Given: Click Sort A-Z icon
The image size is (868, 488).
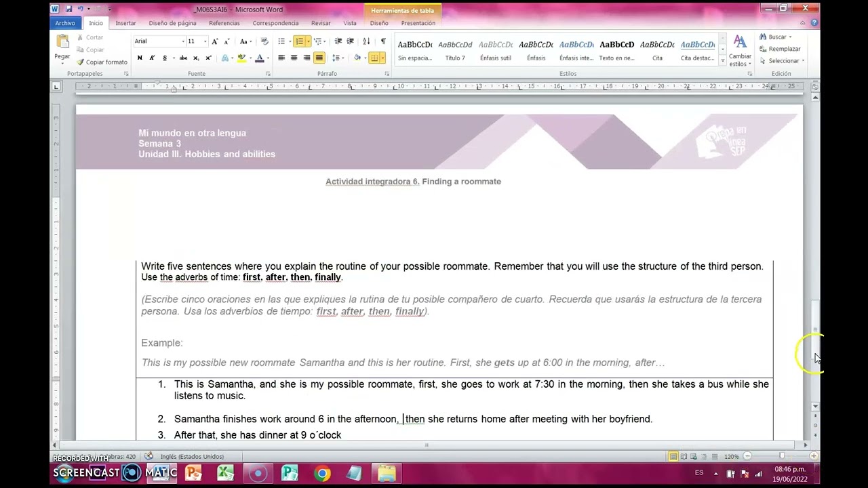Looking at the screenshot, I should tap(367, 41).
